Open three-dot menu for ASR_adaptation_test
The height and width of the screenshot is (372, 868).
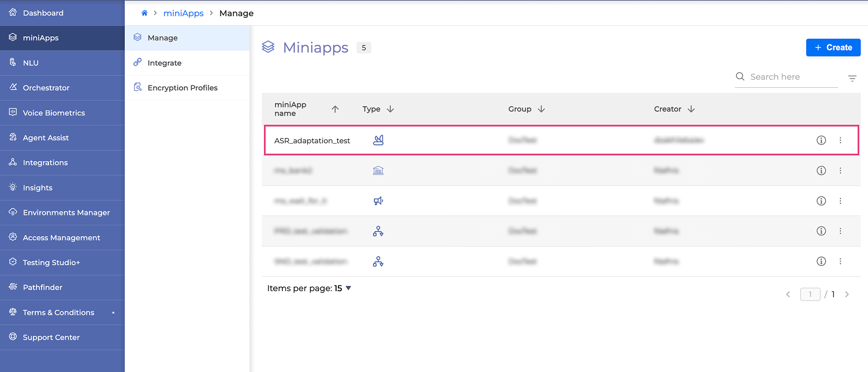[840, 140]
